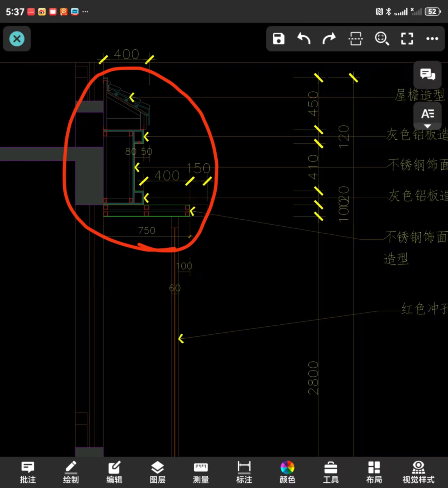The width and height of the screenshot is (448, 488).
Task: Open the 批注 annotation tab
Action: [x=28, y=472]
